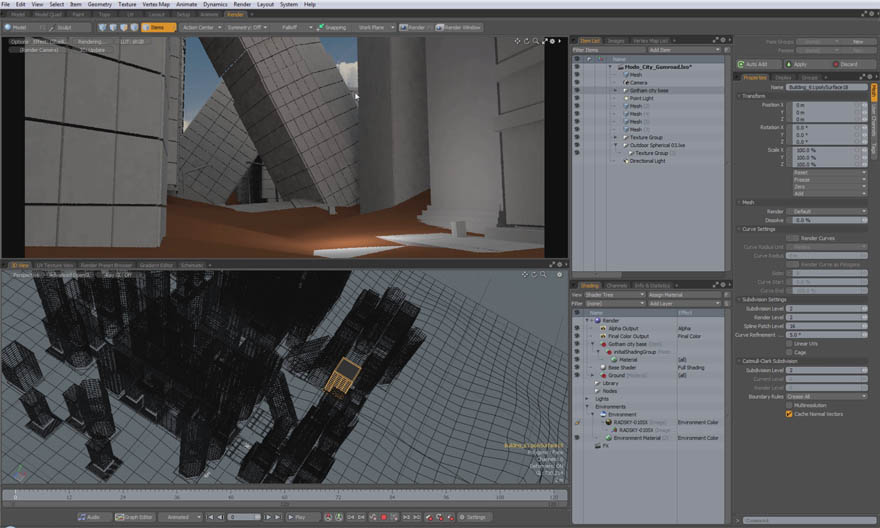
Task: Go to last frame icon
Action: point(278,517)
